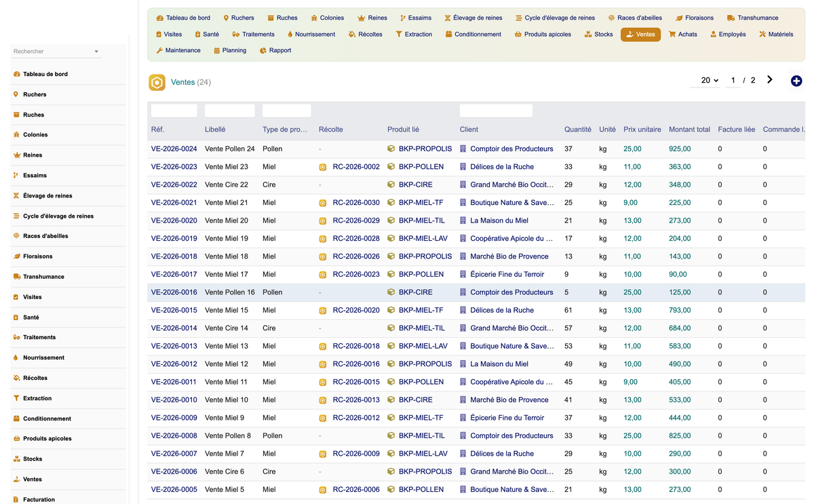Image resolution: width=814 pixels, height=504 pixels.
Task: Open Récoltes in the sidebar
Action: point(35,378)
